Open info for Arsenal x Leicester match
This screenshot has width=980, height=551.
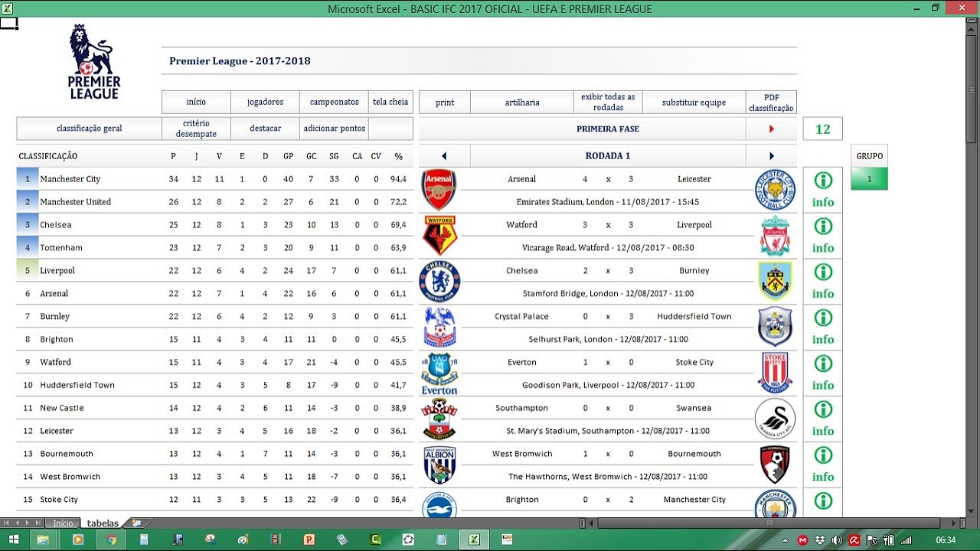coord(823,190)
